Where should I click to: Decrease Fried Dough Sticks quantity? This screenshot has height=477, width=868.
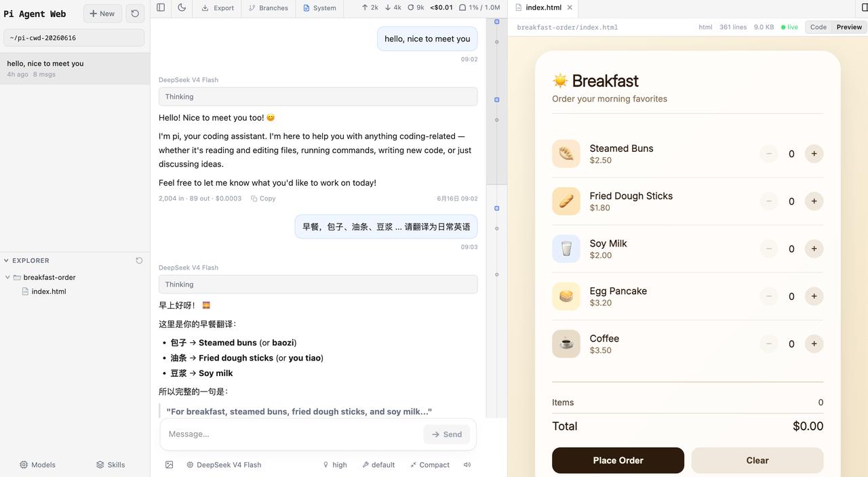(769, 201)
